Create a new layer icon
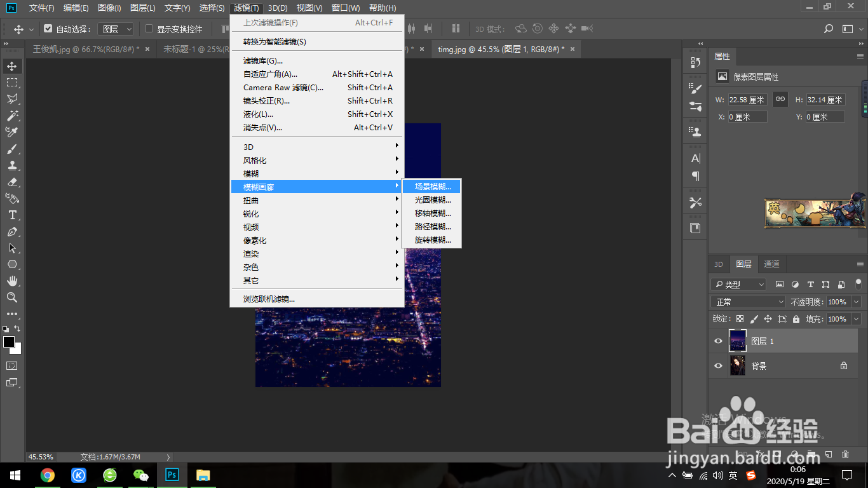 (828, 454)
